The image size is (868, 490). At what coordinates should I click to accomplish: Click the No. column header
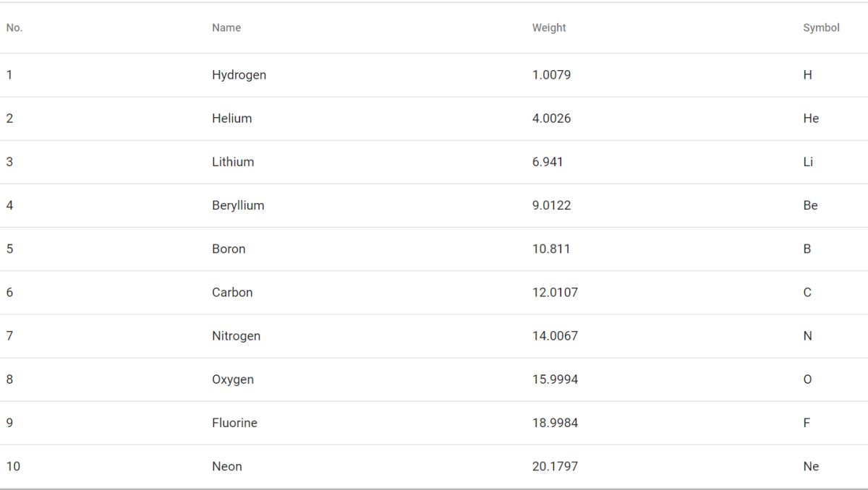14,28
